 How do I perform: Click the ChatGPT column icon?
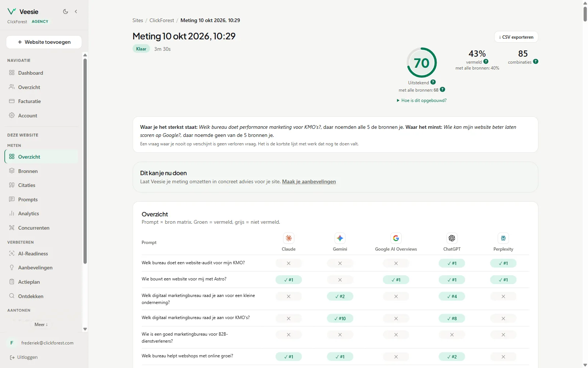click(452, 238)
